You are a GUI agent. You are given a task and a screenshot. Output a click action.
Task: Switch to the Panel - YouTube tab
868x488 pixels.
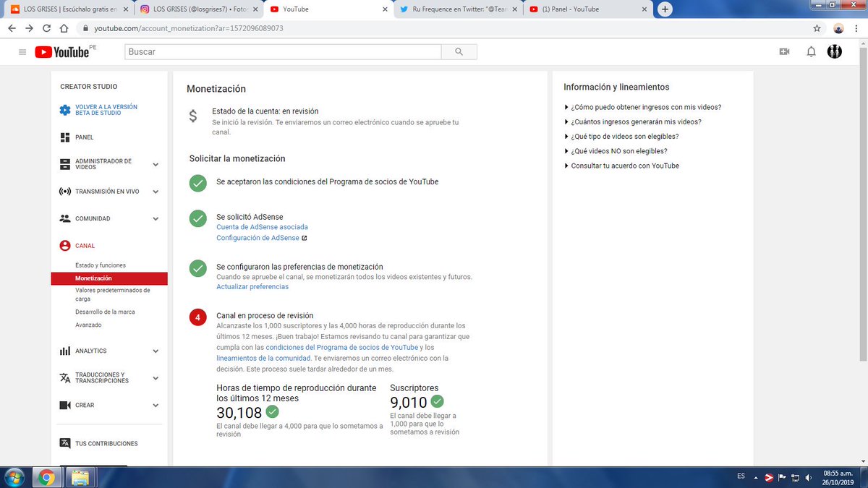tap(587, 9)
